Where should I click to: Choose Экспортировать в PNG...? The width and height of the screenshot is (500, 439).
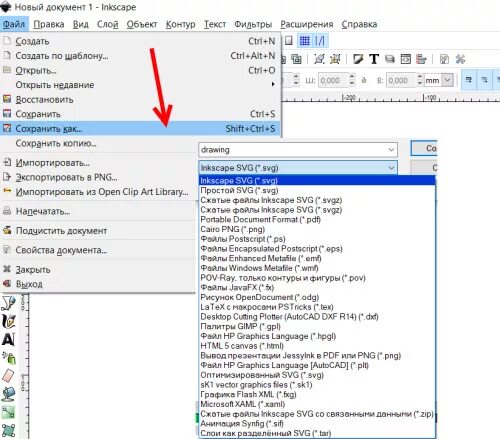[x=98, y=177]
